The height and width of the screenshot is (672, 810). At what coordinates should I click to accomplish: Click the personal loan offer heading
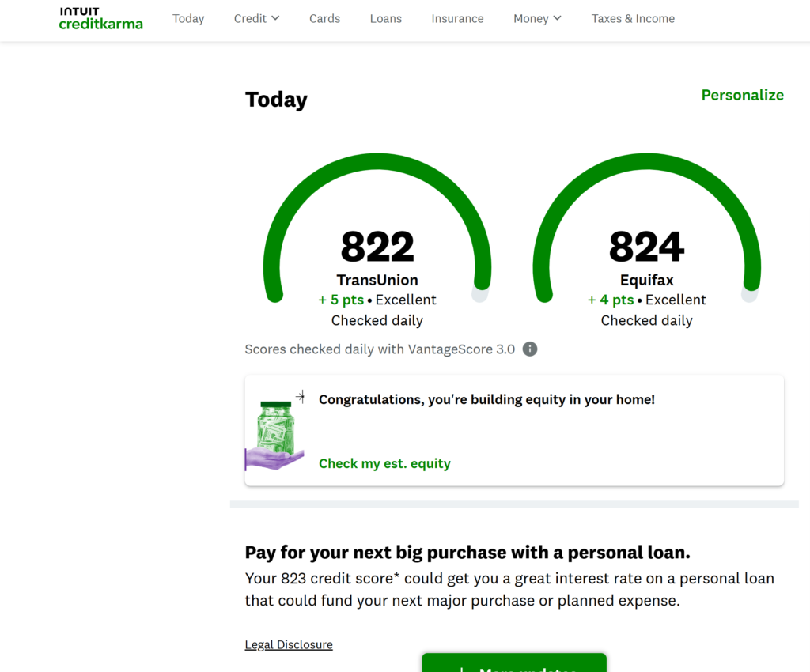467,553
